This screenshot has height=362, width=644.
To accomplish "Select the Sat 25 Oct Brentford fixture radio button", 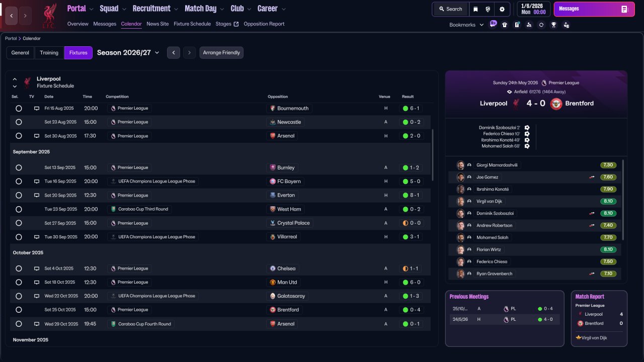I will tap(19, 310).
